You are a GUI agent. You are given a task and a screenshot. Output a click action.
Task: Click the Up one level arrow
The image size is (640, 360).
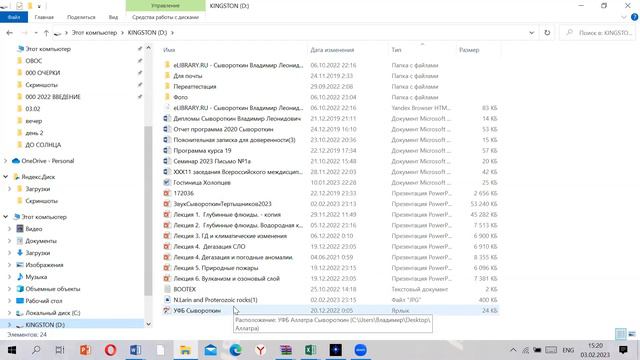tap(46, 33)
